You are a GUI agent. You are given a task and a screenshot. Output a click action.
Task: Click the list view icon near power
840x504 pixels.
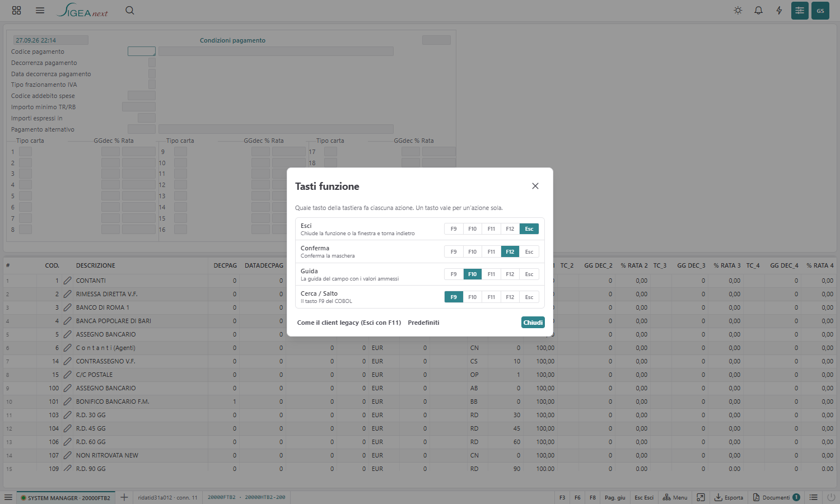(814, 497)
